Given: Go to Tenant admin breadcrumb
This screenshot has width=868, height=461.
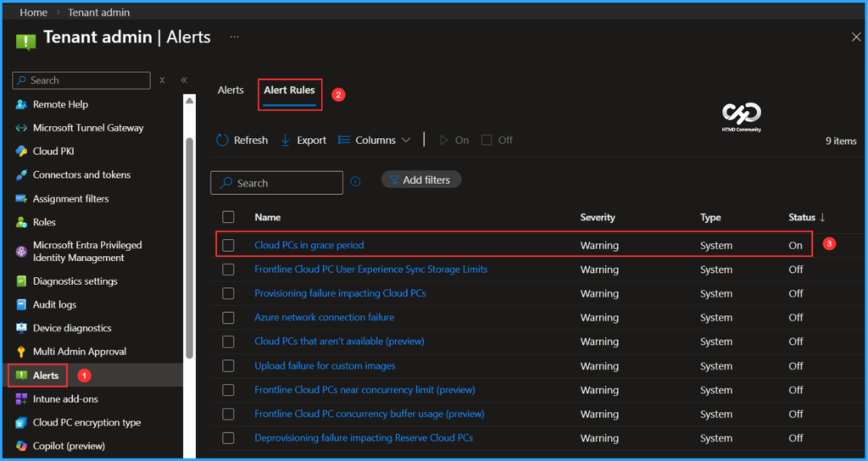Looking at the screenshot, I should click(99, 12).
